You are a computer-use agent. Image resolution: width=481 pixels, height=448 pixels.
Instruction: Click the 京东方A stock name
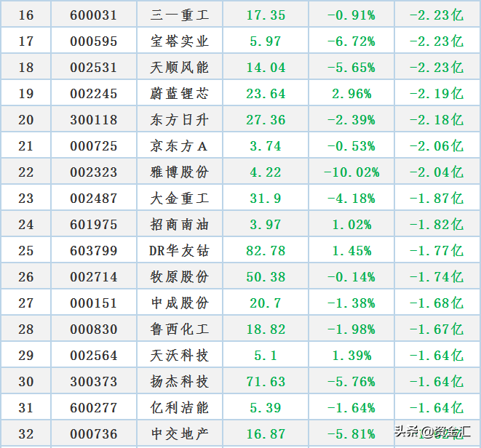(180, 146)
